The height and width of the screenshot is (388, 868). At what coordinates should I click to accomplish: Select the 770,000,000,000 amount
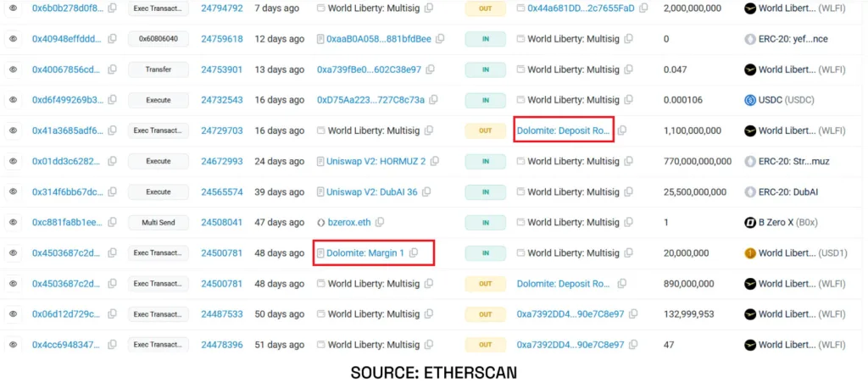(698, 162)
